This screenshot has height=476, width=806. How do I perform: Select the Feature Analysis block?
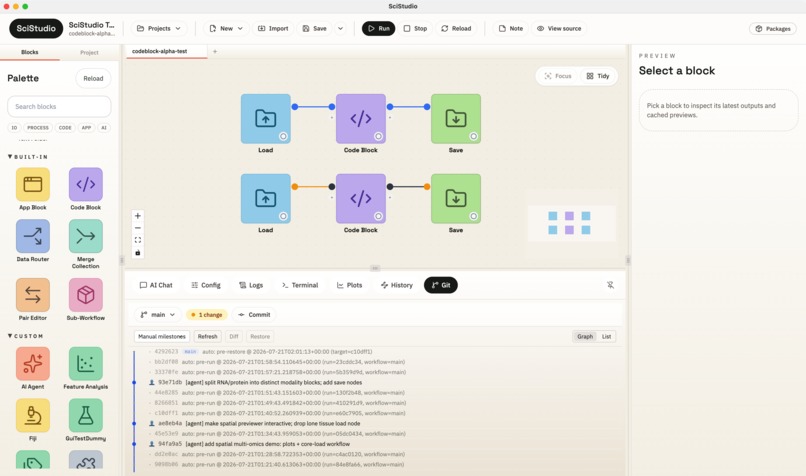(x=85, y=363)
